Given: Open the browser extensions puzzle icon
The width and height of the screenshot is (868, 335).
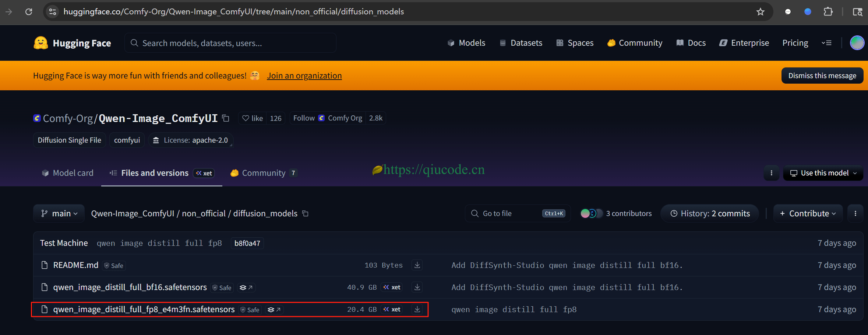Looking at the screenshot, I should (x=828, y=12).
